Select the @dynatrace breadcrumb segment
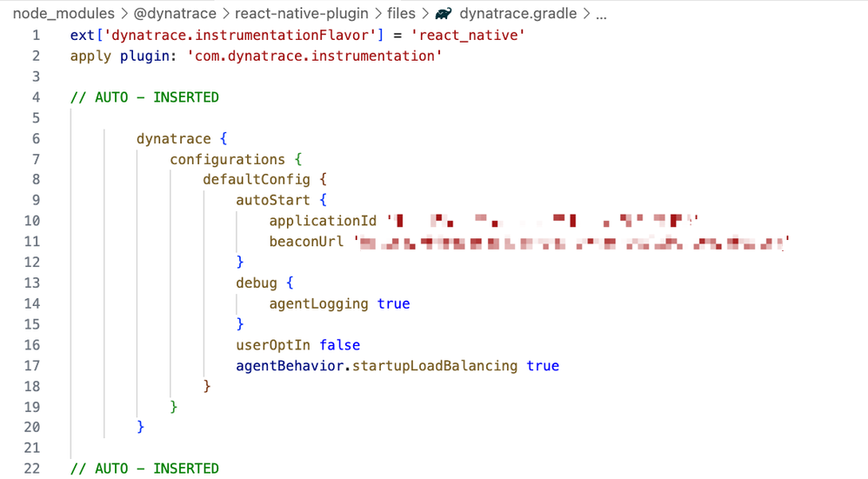The width and height of the screenshot is (868, 479). click(175, 14)
